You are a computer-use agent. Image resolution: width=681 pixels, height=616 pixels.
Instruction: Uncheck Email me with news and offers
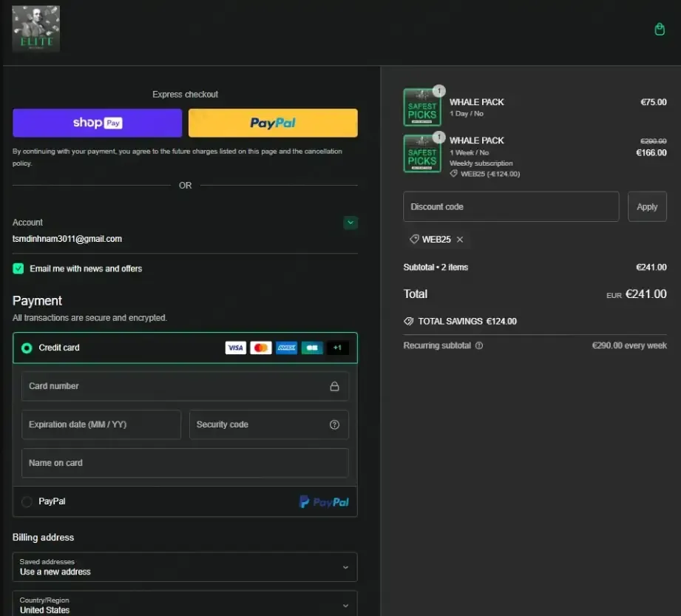pyautogui.click(x=18, y=268)
